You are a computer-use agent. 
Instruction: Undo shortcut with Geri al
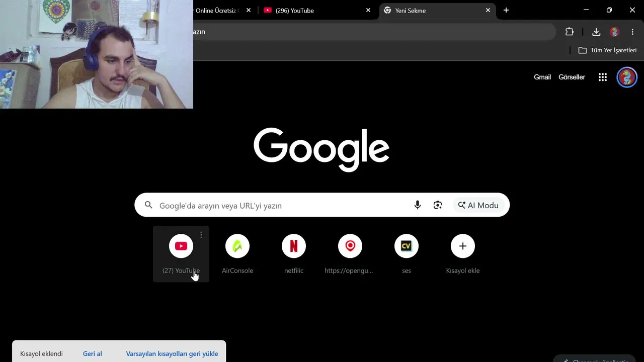[93, 354]
